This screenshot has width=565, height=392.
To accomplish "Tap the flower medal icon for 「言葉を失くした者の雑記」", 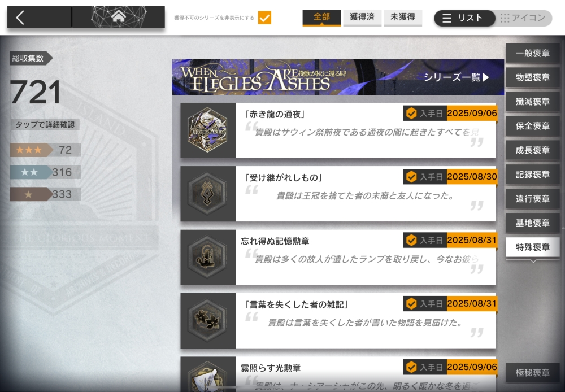I will click(207, 320).
